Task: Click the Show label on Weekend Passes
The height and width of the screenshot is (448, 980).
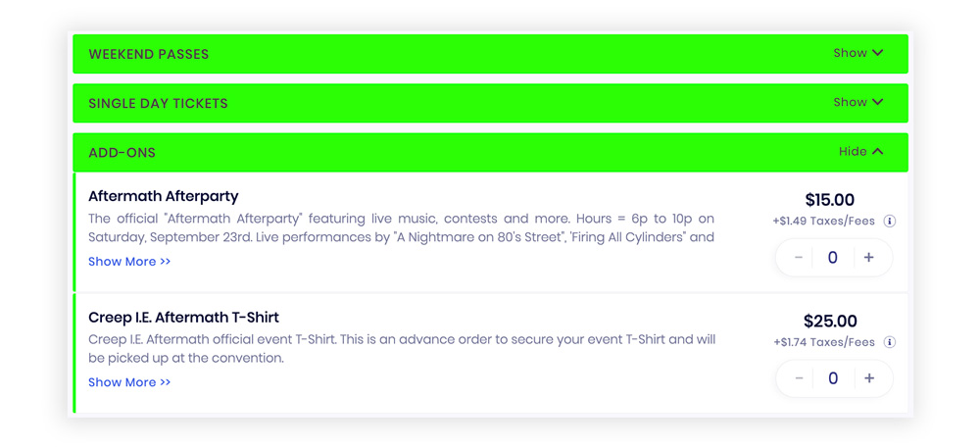Action: [x=850, y=53]
